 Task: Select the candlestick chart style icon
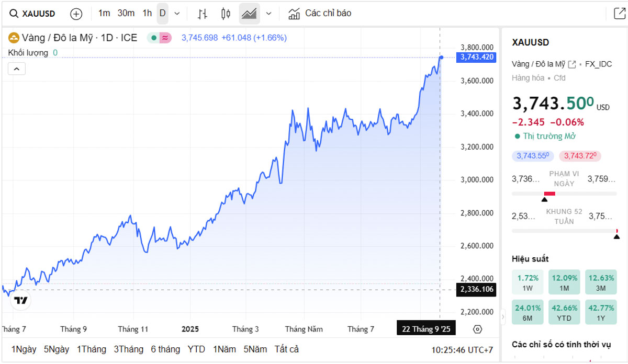[x=226, y=14]
